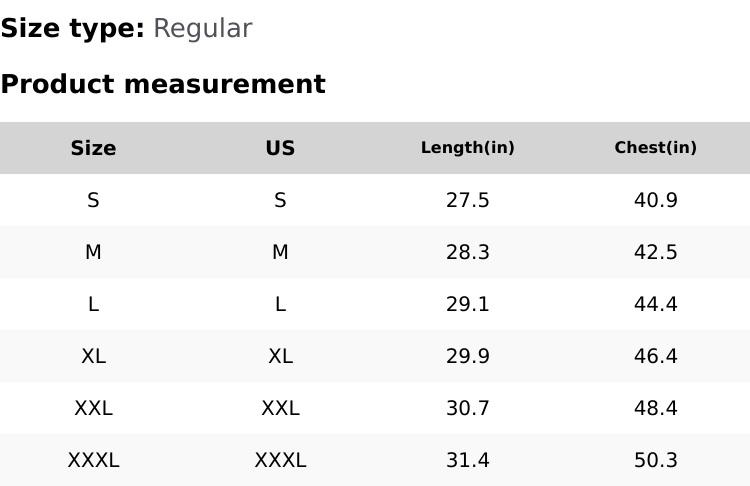Click the Size column header
This screenshot has width=750, height=486.
tap(93, 148)
